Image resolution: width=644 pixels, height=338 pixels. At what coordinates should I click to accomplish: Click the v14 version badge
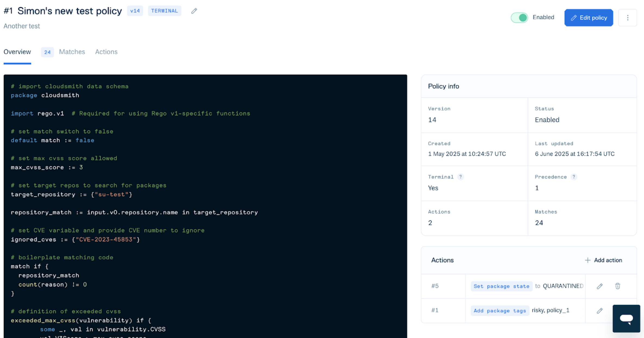tap(135, 11)
